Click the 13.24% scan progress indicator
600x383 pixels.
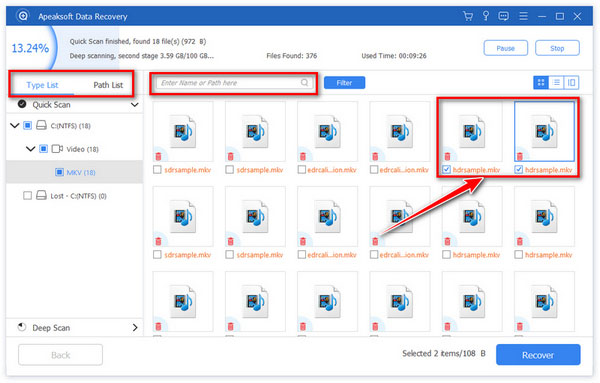pyautogui.click(x=30, y=48)
